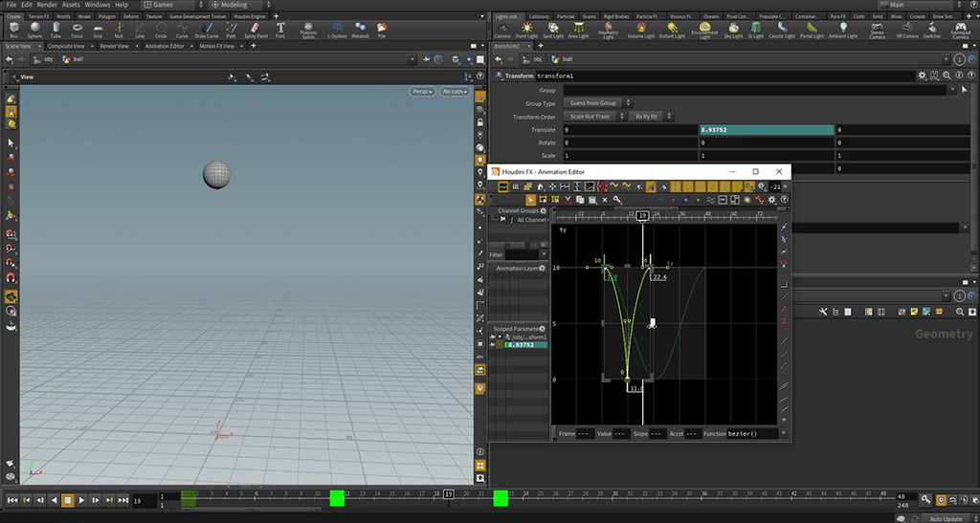Viewport: 980px width, 523px height.
Task: Select the Metaball shelf tool
Action: click(x=361, y=30)
